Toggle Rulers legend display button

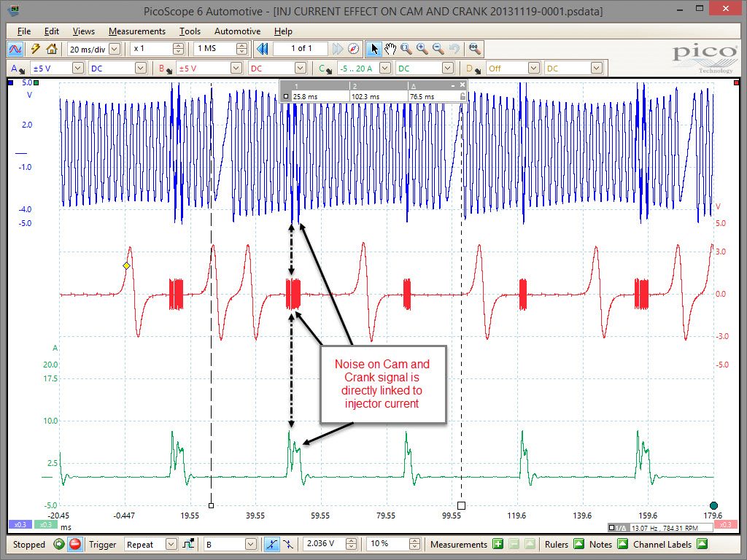[x=578, y=544]
